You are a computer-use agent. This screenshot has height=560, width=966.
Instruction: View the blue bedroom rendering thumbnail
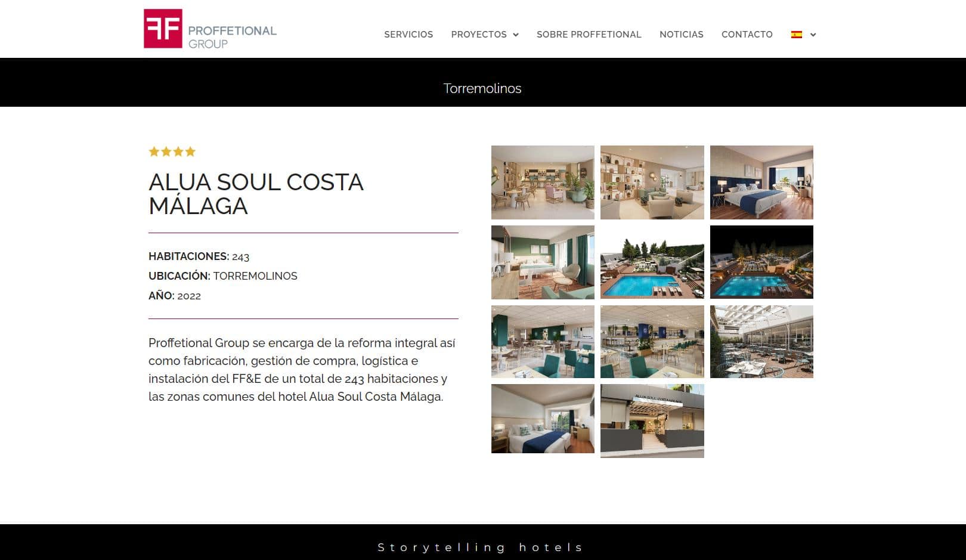tap(761, 182)
